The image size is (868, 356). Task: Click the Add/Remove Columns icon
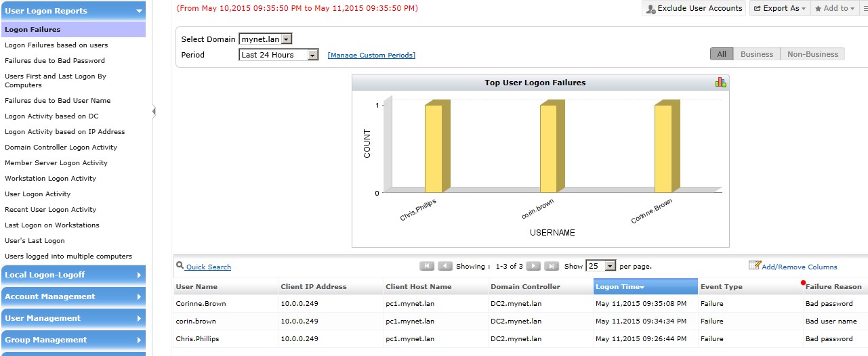pyautogui.click(x=754, y=265)
